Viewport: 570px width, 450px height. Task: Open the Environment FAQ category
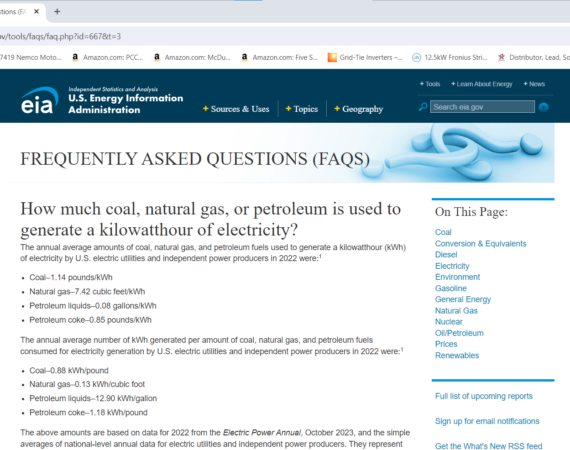tap(457, 277)
